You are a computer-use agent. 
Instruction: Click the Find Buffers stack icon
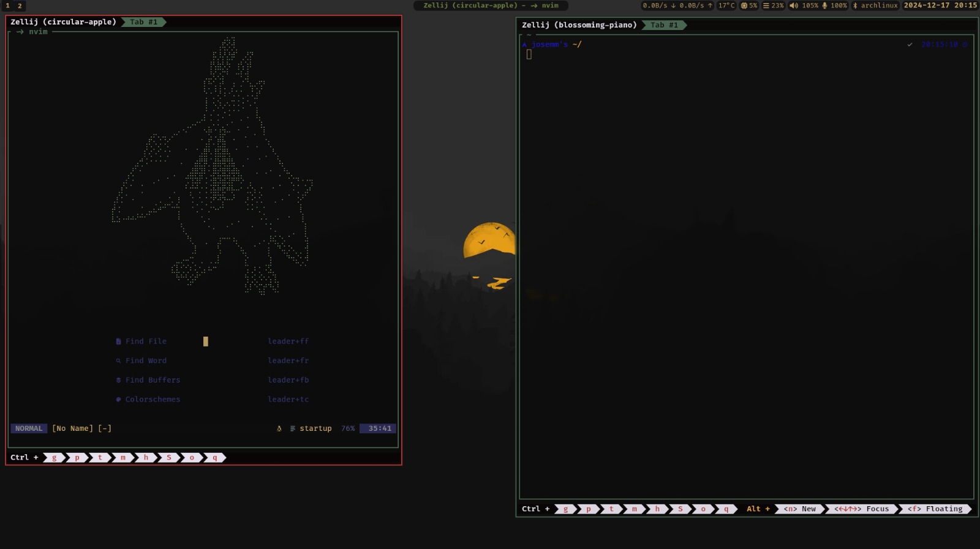118,380
